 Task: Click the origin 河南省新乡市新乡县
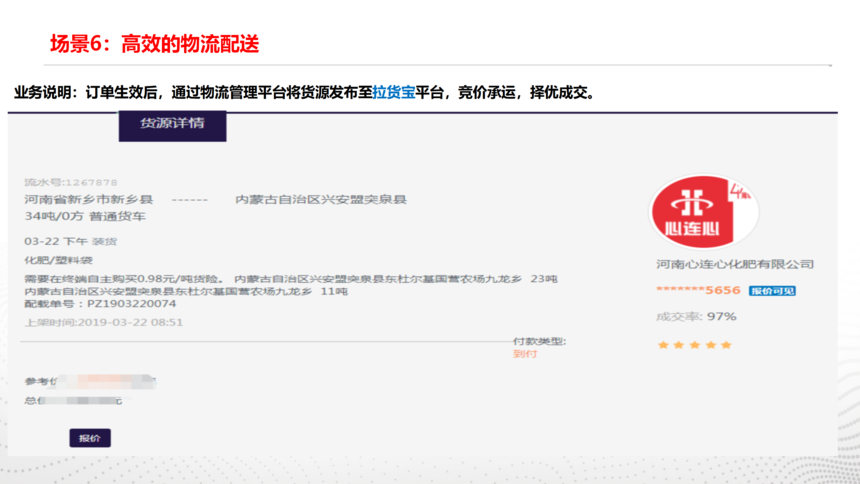point(89,200)
